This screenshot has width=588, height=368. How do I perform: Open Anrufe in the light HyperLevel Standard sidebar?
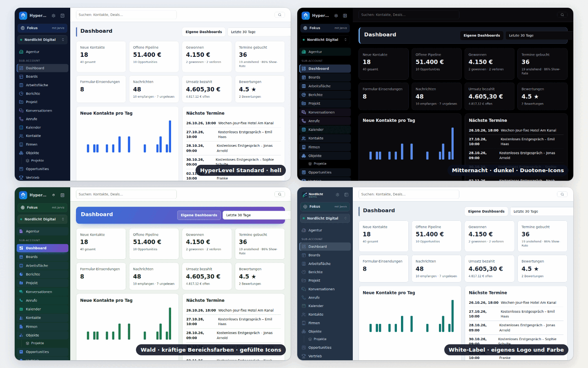[42, 119]
